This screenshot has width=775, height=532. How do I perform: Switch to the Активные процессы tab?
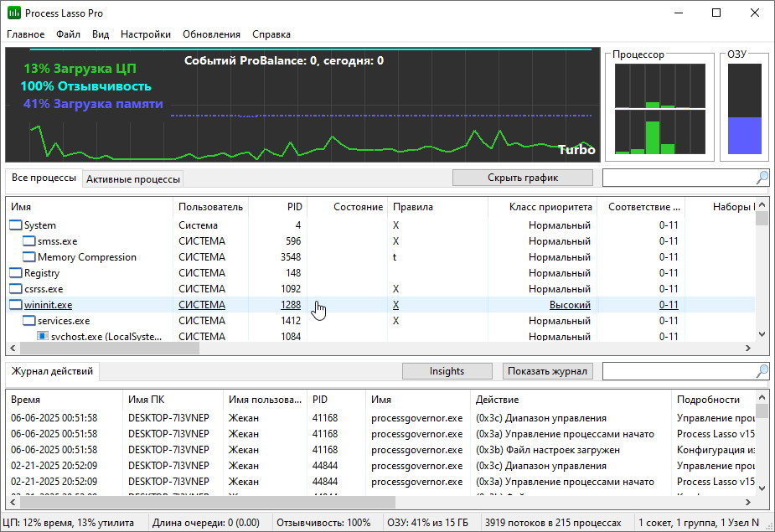[x=133, y=179]
